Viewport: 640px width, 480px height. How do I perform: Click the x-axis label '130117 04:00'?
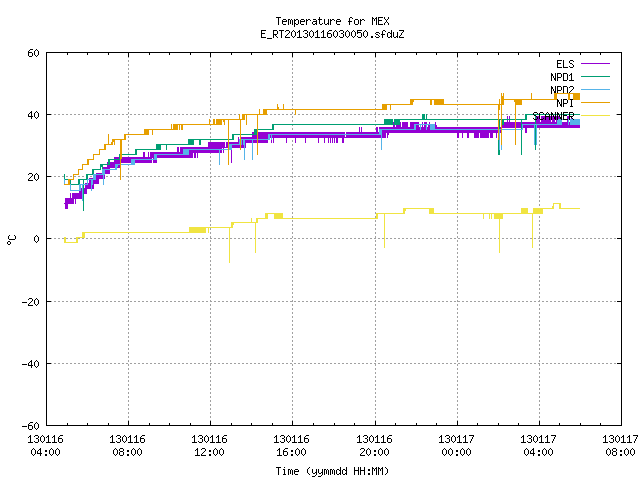[538, 446]
